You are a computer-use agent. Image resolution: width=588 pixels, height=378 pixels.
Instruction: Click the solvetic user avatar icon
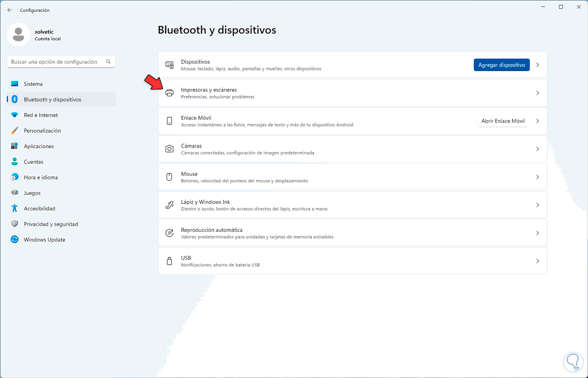(19, 34)
